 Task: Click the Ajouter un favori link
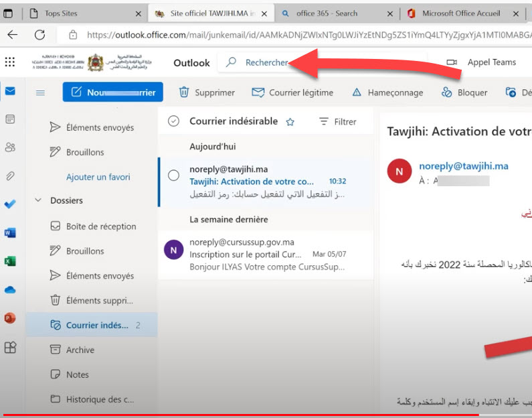[x=98, y=177]
